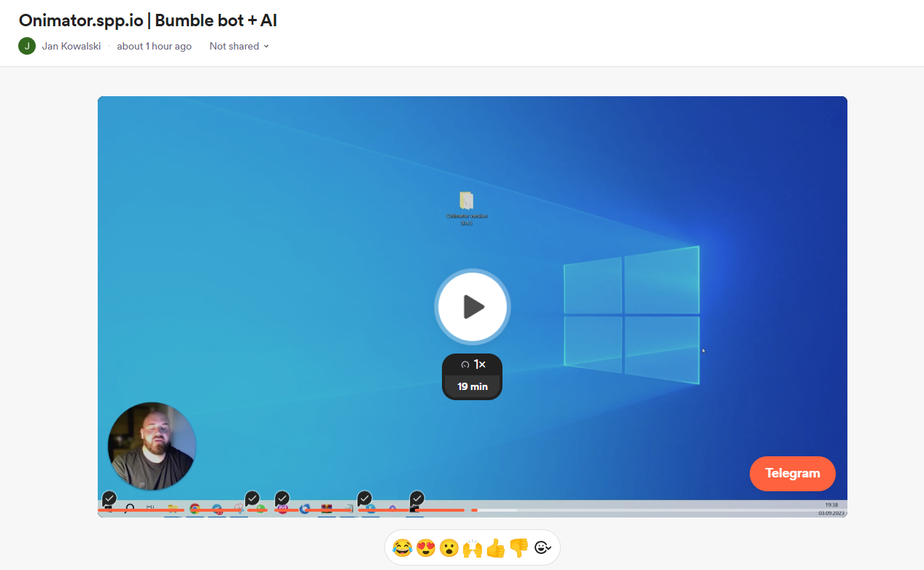React with the thumbs down emoji
The height and width of the screenshot is (570, 924).
(x=519, y=547)
